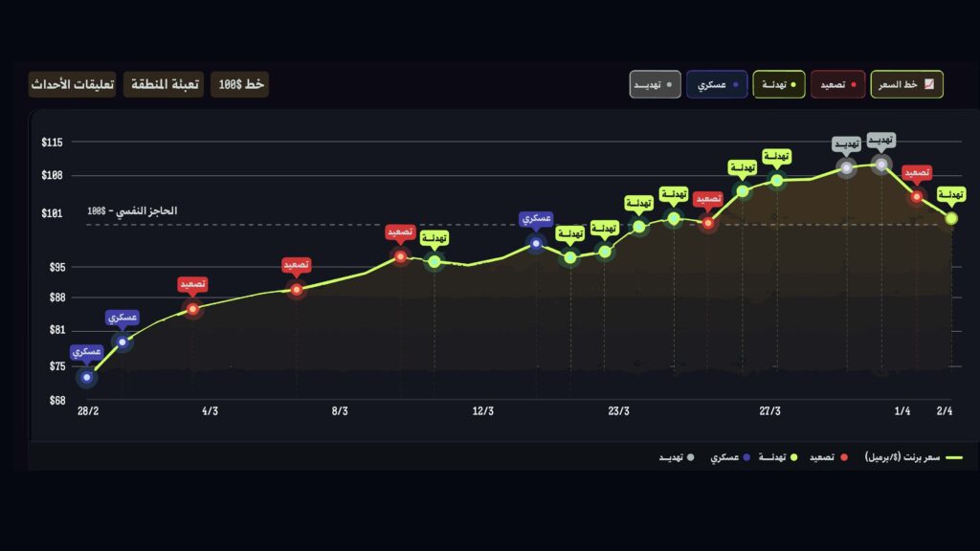Select the تهدئة point immediately after the third عسكري
980x551 pixels.
[570, 257]
